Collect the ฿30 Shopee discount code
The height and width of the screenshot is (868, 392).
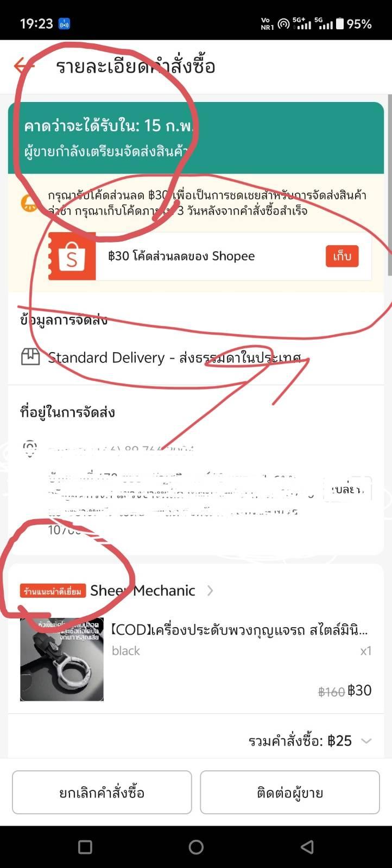(x=342, y=257)
